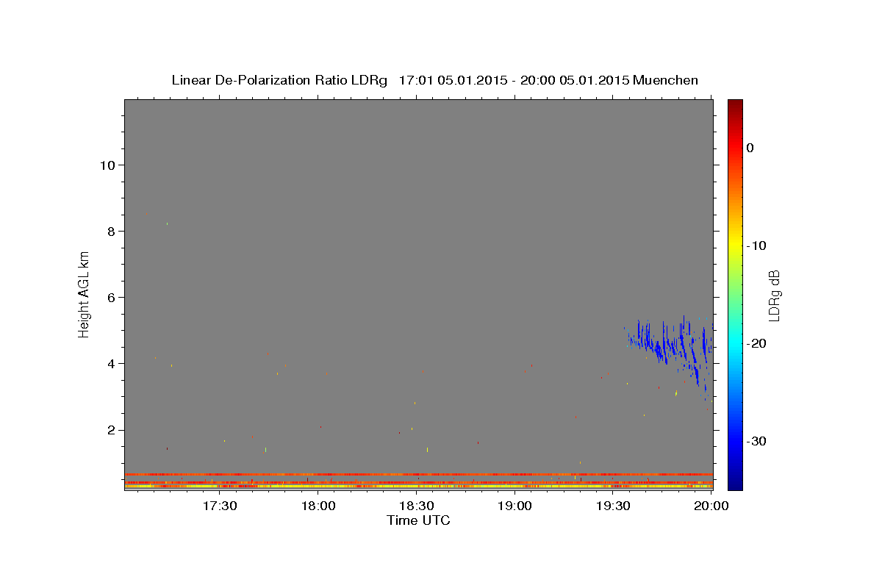This screenshot has height=588, width=882.
Task: Click the 20:00 time tick label
Action: pyautogui.click(x=712, y=506)
